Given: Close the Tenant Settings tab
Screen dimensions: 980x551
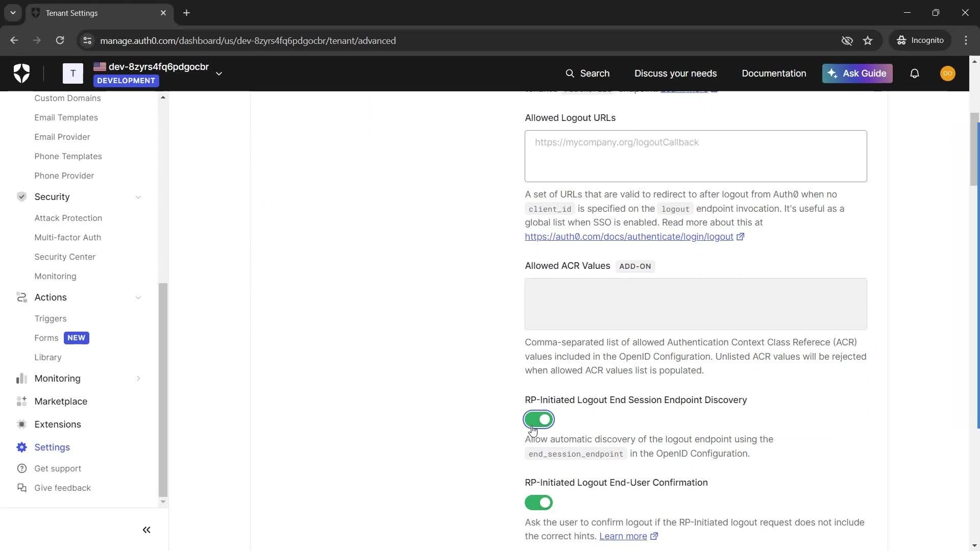Looking at the screenshot, I should click(163, 13).
